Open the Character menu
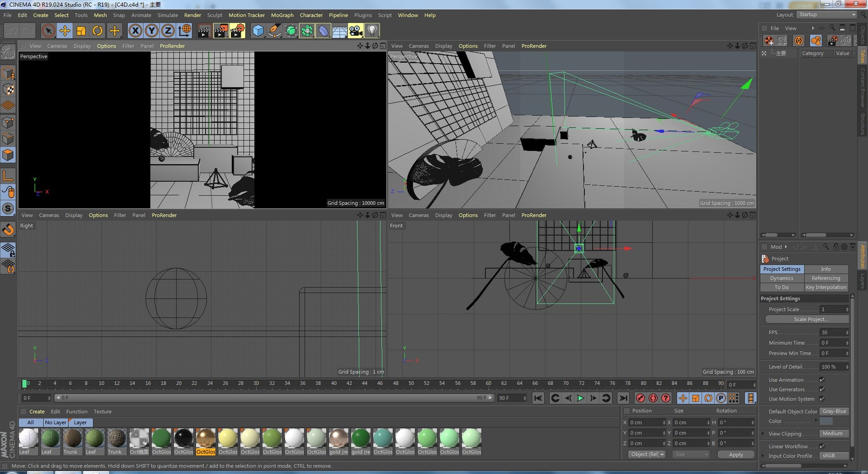Viewport: 868px width, 474px height. pos(311,15)
